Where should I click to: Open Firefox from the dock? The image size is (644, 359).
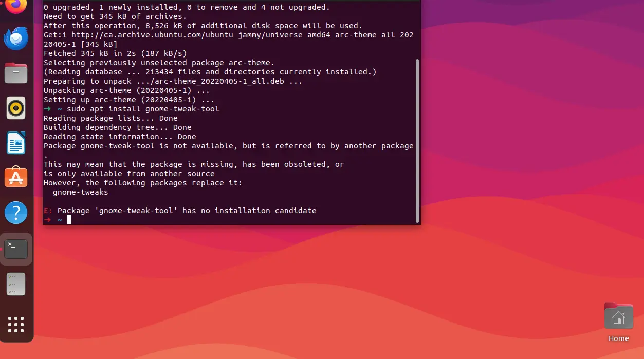16,6
